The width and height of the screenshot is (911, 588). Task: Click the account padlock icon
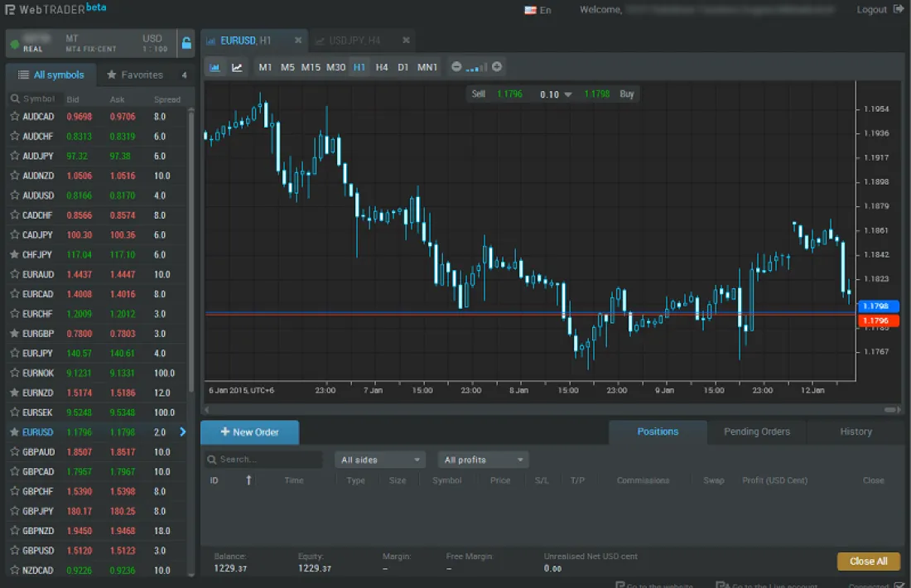(186, 43)
